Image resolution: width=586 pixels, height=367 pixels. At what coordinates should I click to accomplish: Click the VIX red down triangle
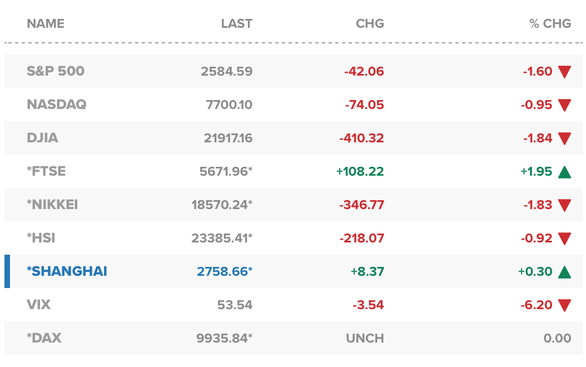(x=564, y=305)
